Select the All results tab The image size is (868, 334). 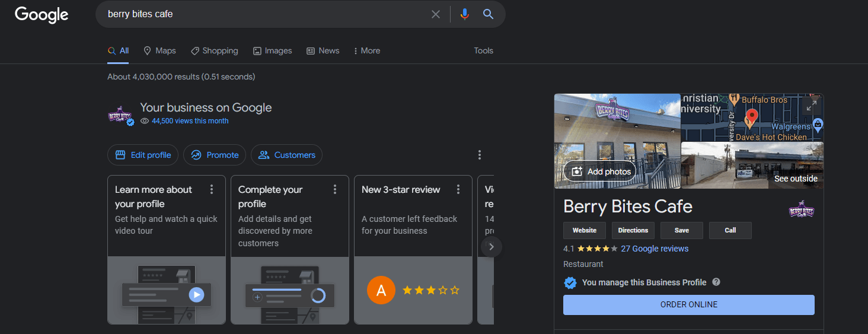(x=118, y=51)
